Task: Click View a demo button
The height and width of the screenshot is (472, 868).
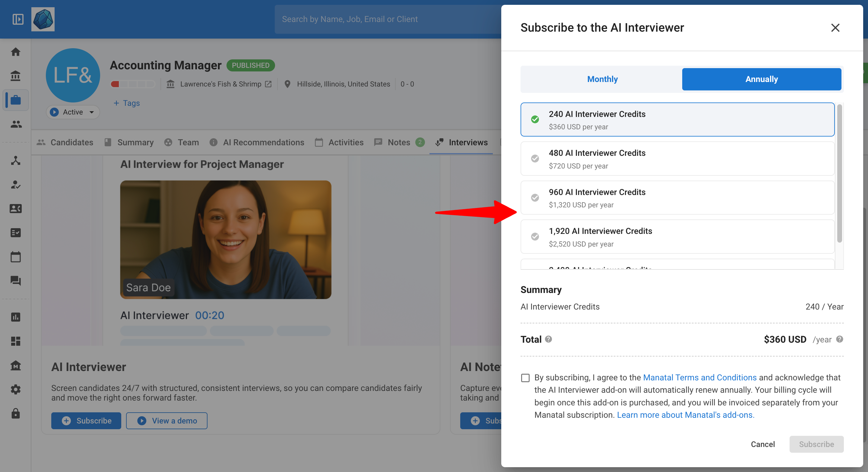Action: pyautogui.click(x=167, y=421)
